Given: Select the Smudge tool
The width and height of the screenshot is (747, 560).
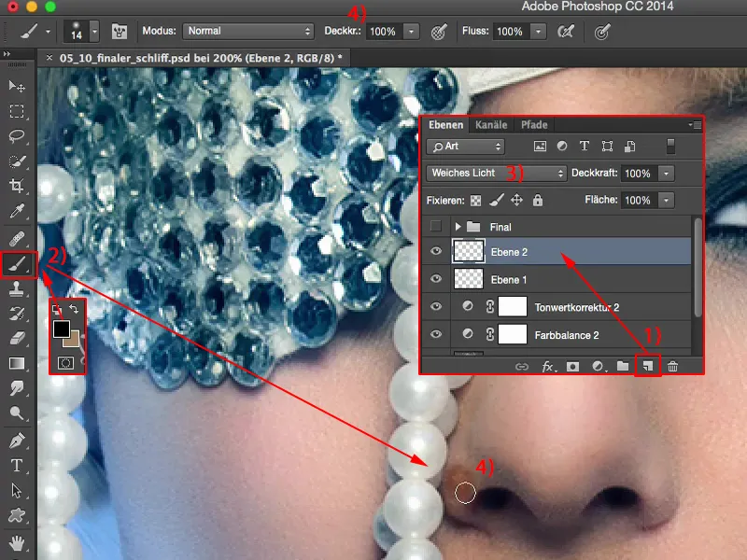Looking at the screenshot, I should 17,388.
